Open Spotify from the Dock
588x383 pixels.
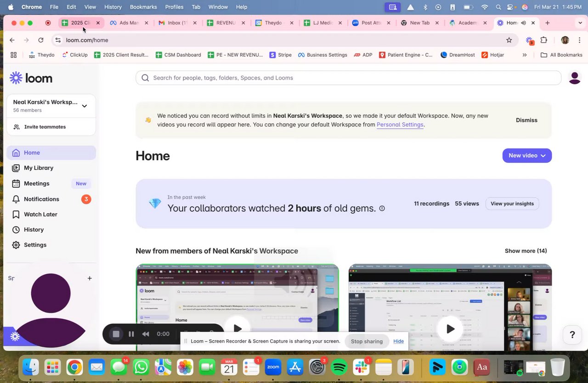pyautogui.click(x=339, y=367)
